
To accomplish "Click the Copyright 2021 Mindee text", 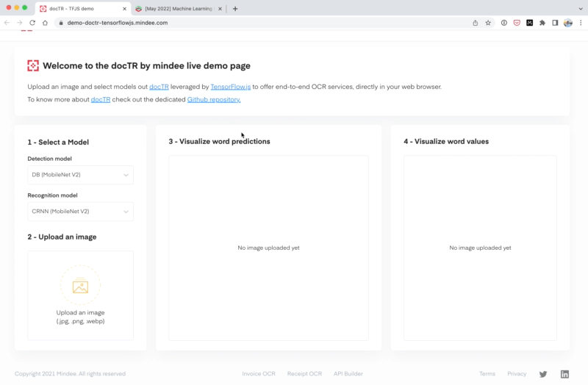I will point(70,374).
